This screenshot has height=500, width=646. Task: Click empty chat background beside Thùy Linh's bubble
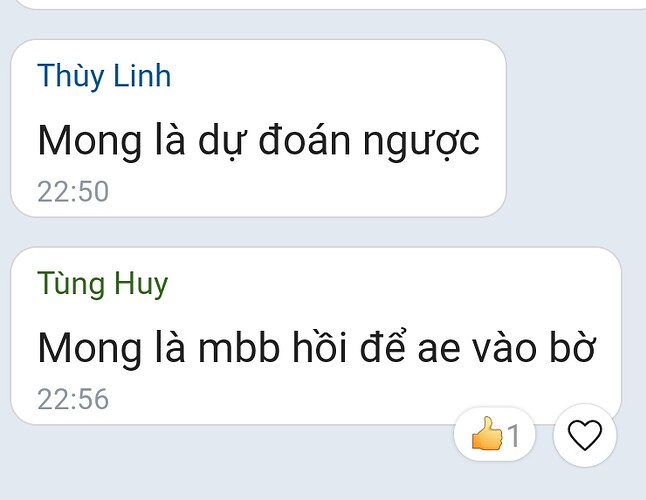(575, 128)
